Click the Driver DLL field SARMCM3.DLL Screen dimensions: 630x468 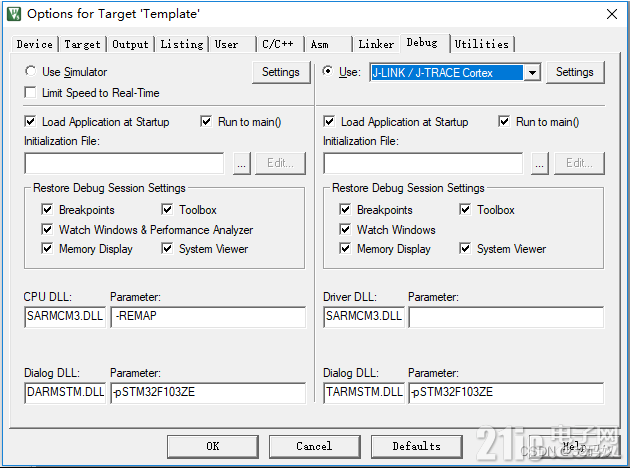coord(364,317)
